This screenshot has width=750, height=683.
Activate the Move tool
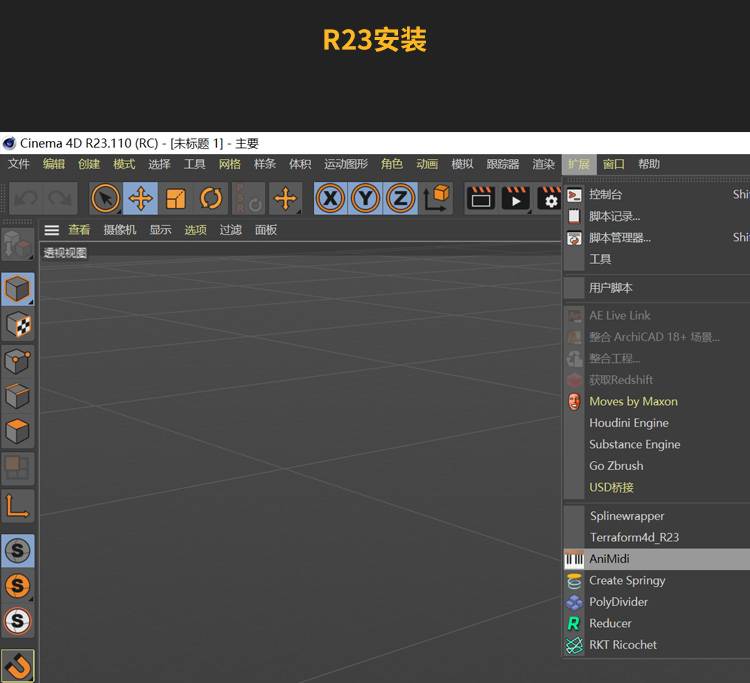[141, 198]
